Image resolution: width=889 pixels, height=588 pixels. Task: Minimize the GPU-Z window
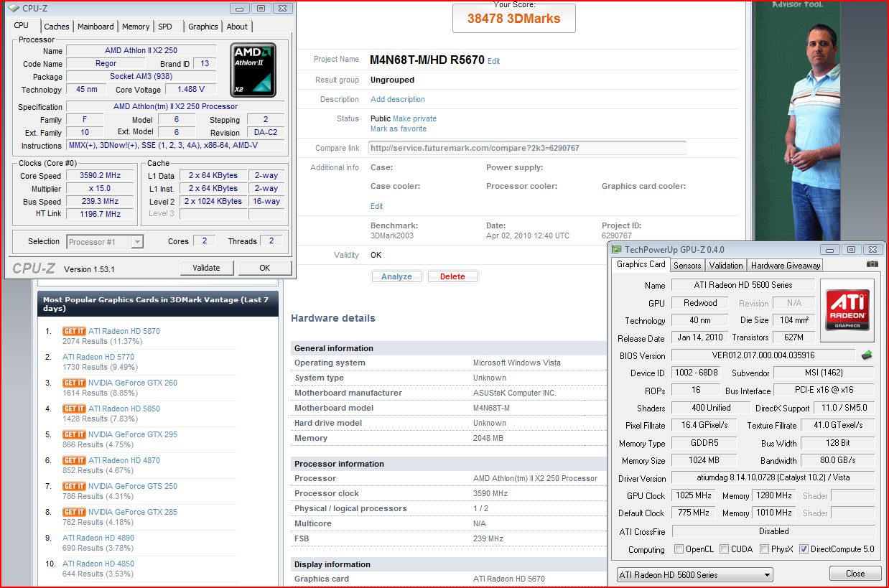[831, 250]
